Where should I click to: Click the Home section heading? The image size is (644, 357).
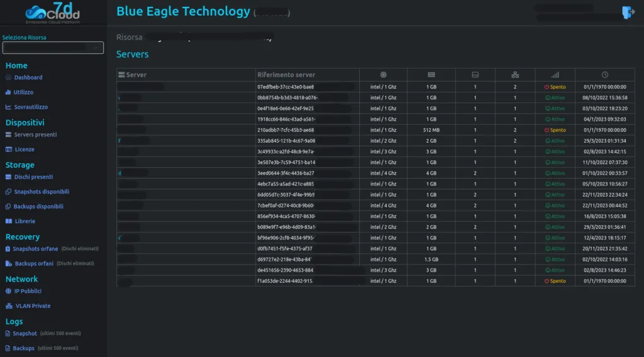pos(16,65)
